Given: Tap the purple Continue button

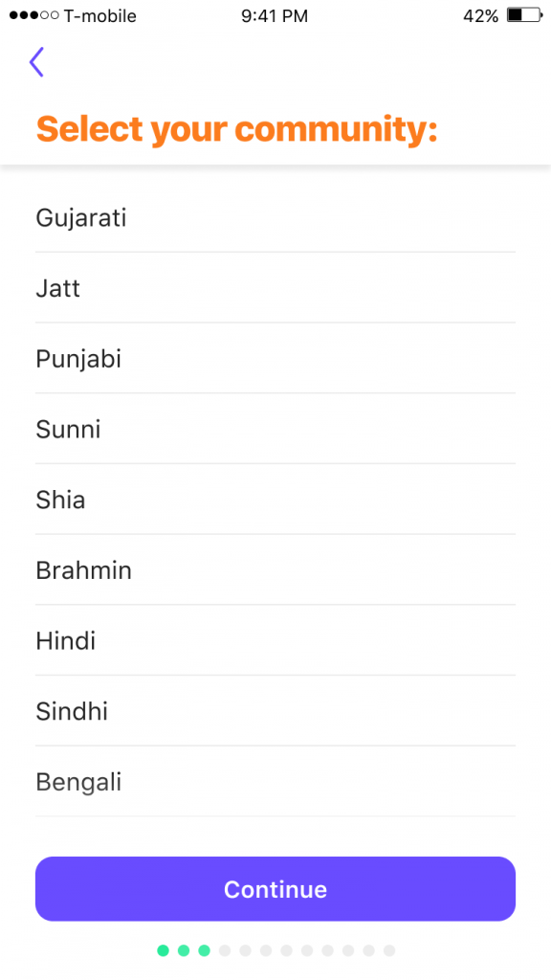Looking at the screenshot, I should (x=275, y=889).
